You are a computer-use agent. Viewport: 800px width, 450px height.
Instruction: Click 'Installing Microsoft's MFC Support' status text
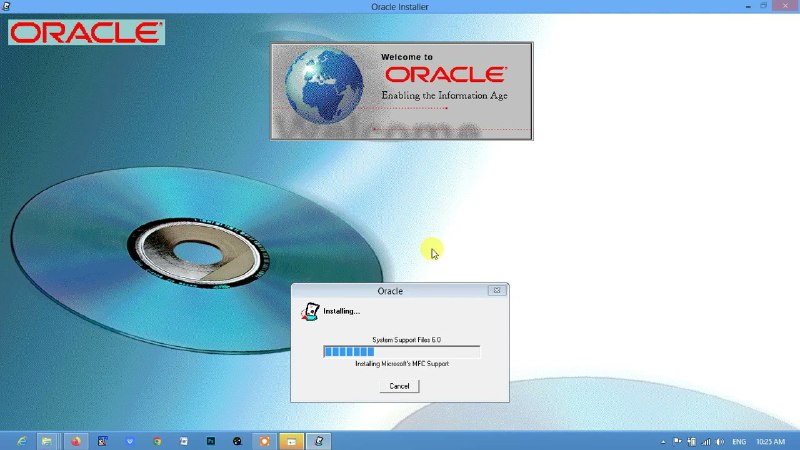402,364
